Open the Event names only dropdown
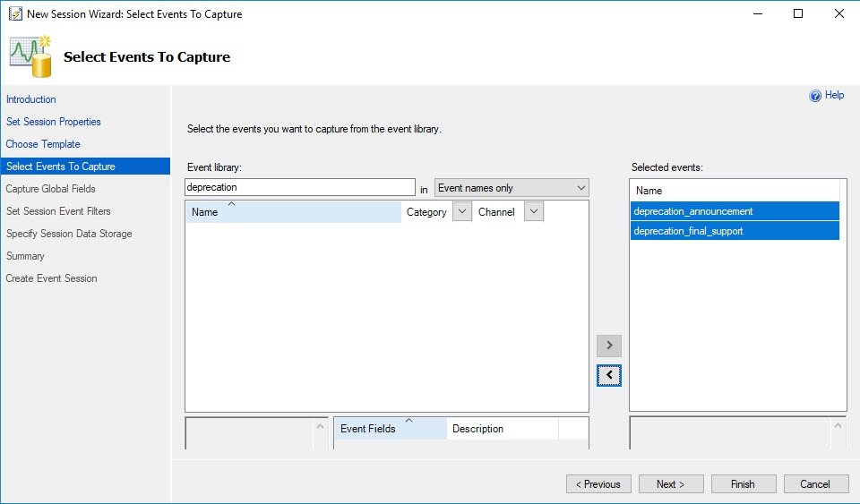The height and width of the screenshot is (504, 860). [x=512, y=188]
